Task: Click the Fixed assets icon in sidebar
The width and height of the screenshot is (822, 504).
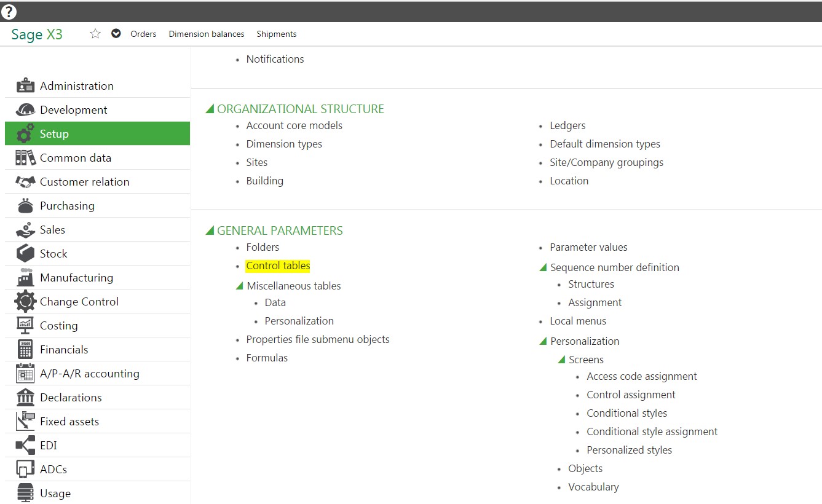Action: tap(25, 421)
